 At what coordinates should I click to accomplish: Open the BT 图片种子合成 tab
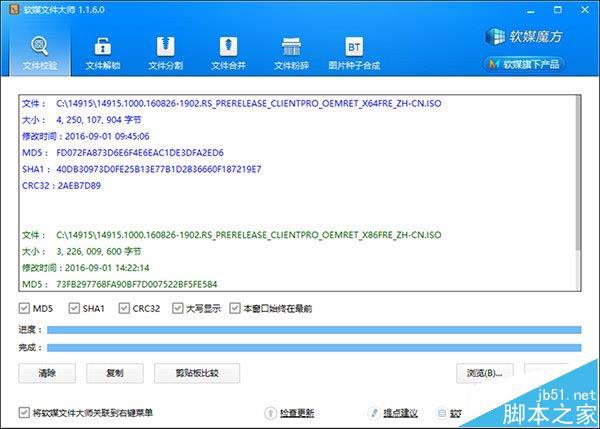coord(354,53)
